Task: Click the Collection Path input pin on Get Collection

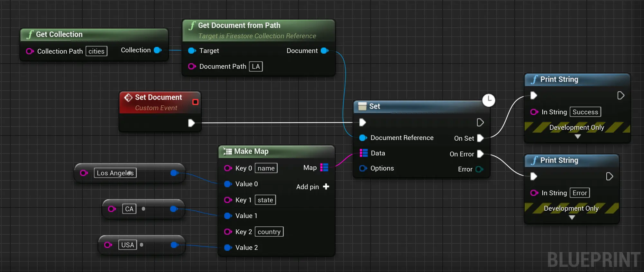Action: click(30, 51)
